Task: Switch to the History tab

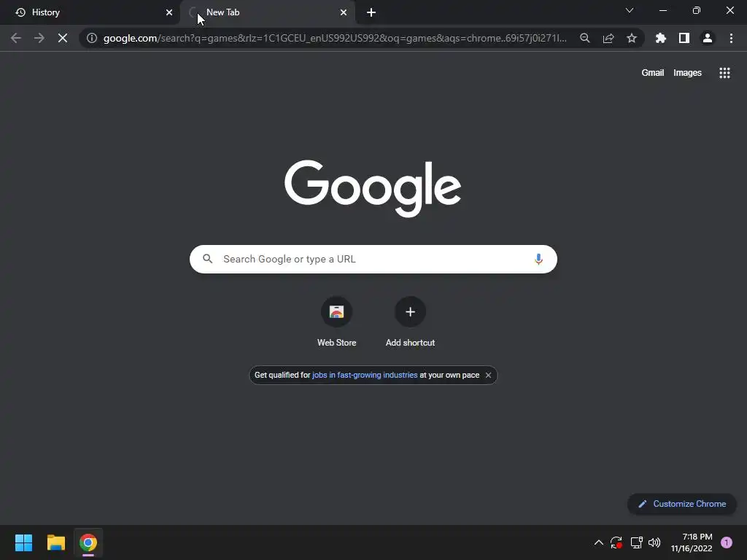Action: [x=90, y=12]
